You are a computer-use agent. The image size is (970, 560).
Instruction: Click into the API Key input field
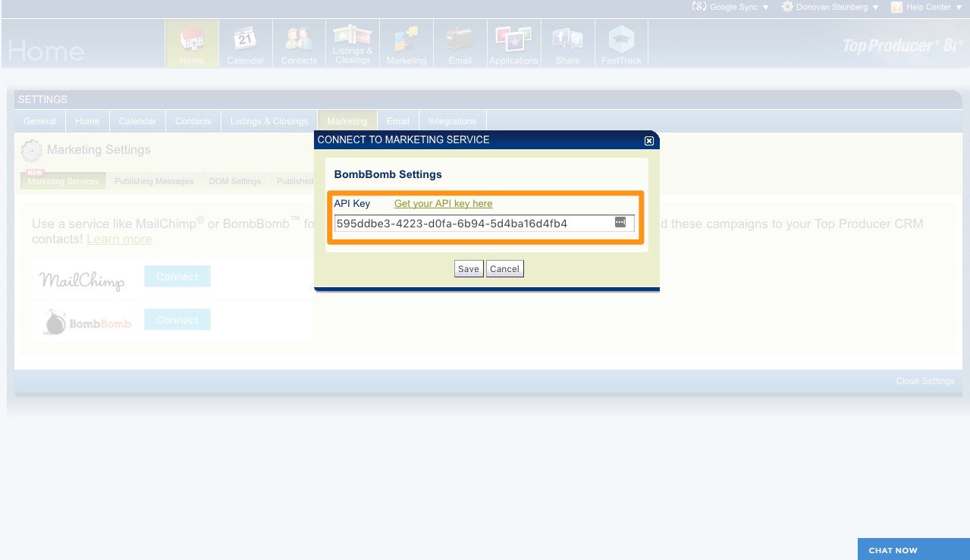(x=485, y=223)
